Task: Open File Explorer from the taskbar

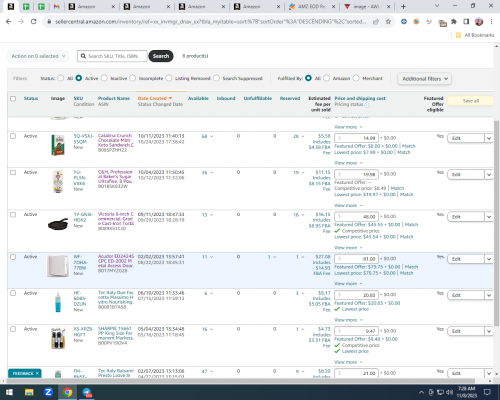Action: [x=29, y=392]
